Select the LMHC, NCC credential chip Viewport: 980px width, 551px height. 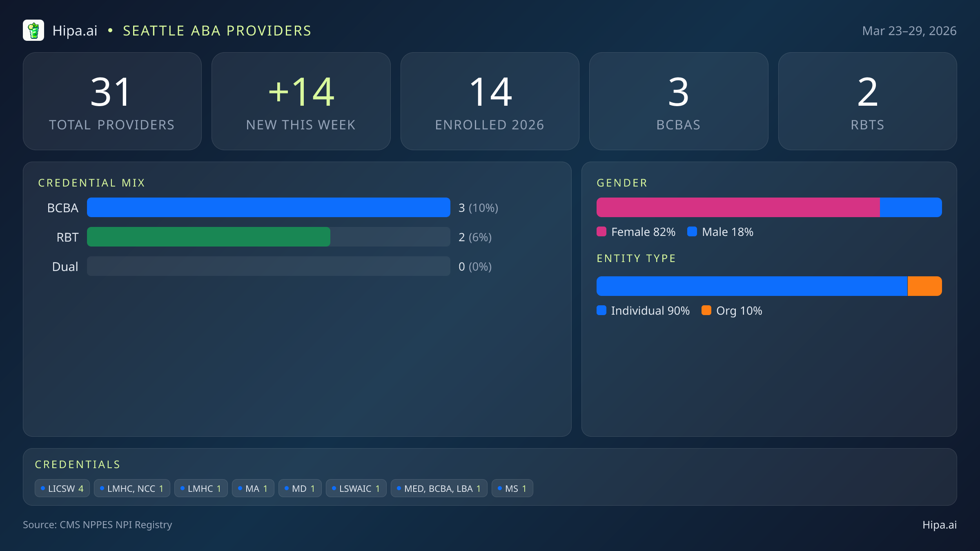[132, 489]
